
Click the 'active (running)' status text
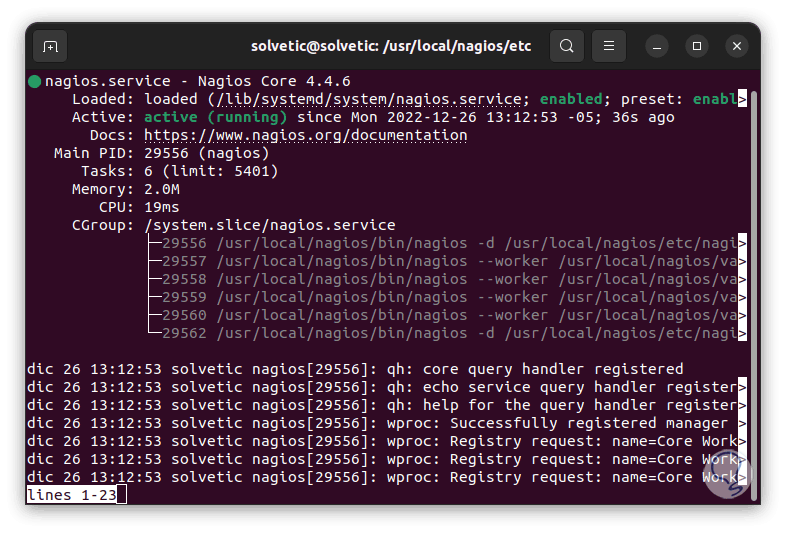click(x=216, y=117)
